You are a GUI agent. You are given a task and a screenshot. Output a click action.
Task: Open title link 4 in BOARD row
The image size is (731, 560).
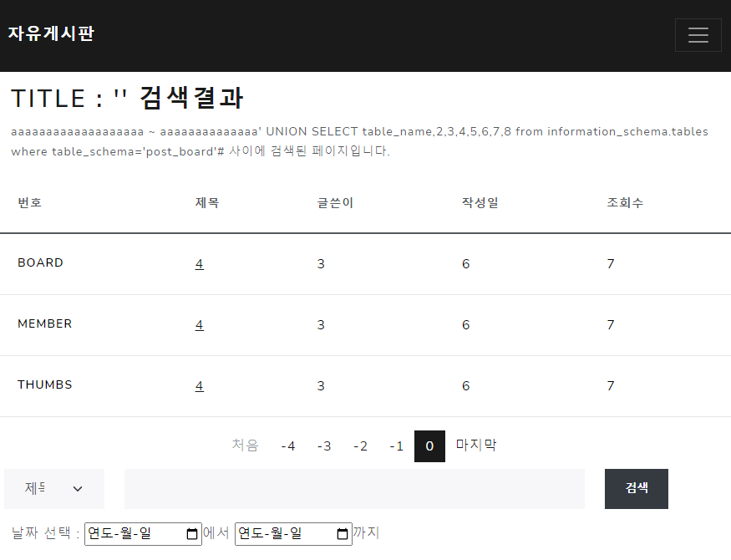coord(199,264)
